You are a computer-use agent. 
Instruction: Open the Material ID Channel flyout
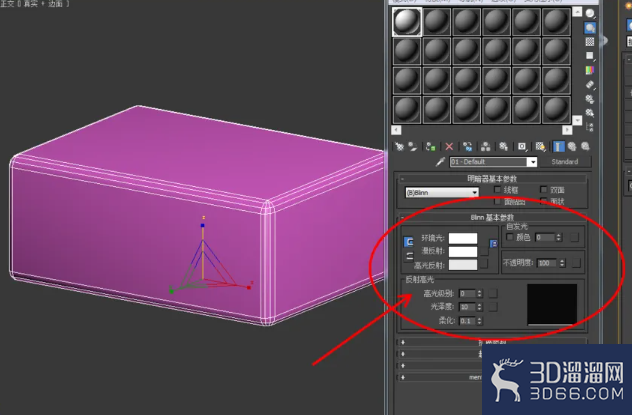(522, 147)
